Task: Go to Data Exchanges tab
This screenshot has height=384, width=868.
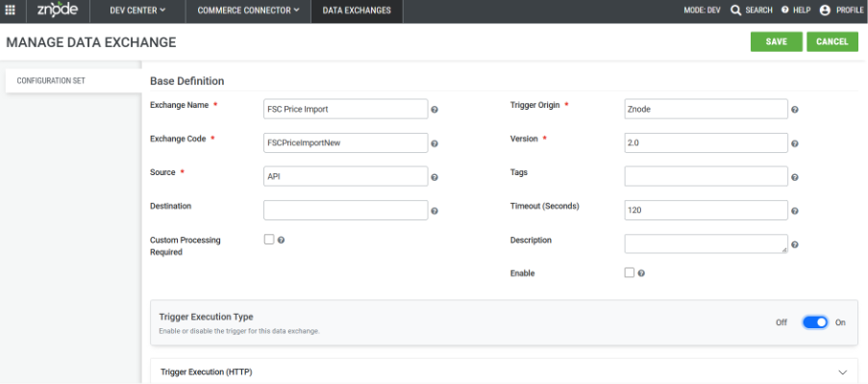Action: [357, 10]
